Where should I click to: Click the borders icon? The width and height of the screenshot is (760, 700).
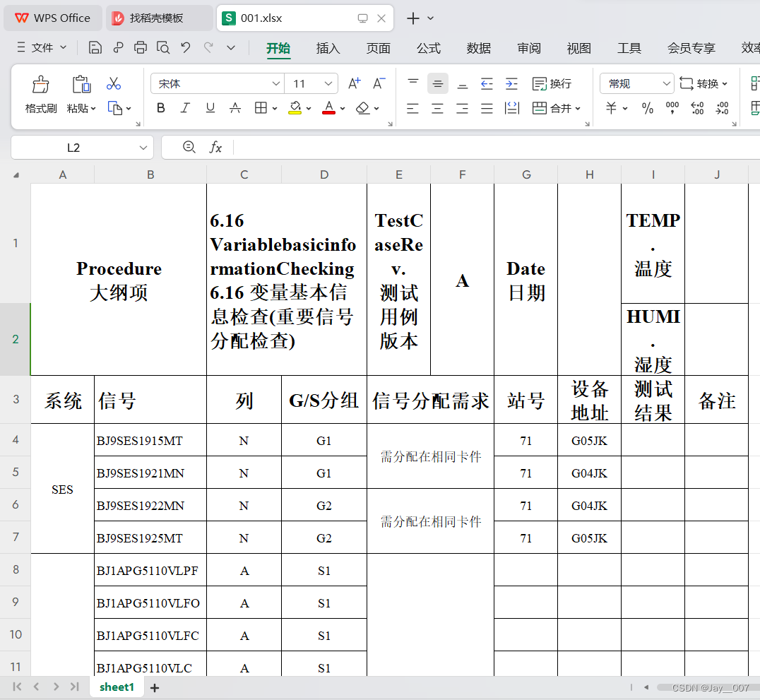click(261, 108)
